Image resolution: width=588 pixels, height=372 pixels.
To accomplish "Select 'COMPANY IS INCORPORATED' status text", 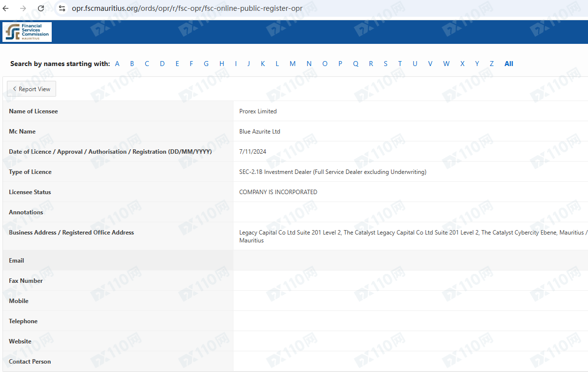I will click(x=278, y=192).
